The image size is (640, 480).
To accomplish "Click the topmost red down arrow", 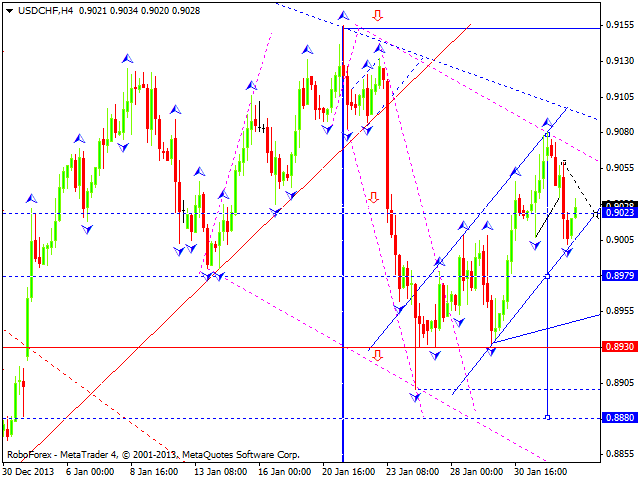I will (x=377, y=16).
